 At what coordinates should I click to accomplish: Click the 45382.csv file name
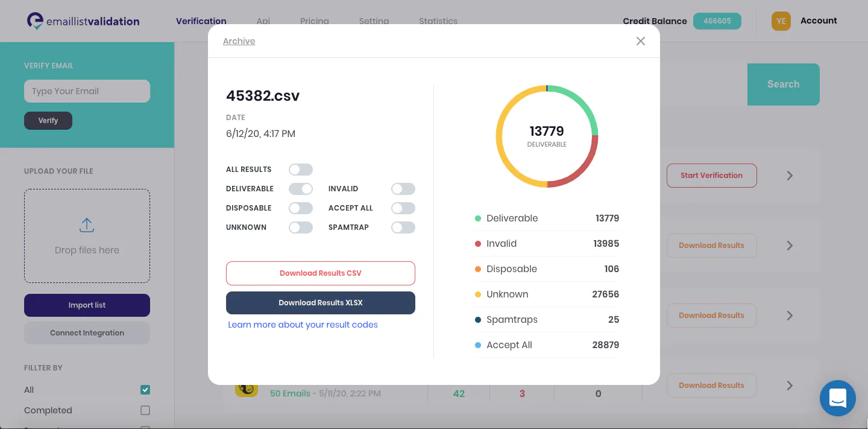pos(263,96)
